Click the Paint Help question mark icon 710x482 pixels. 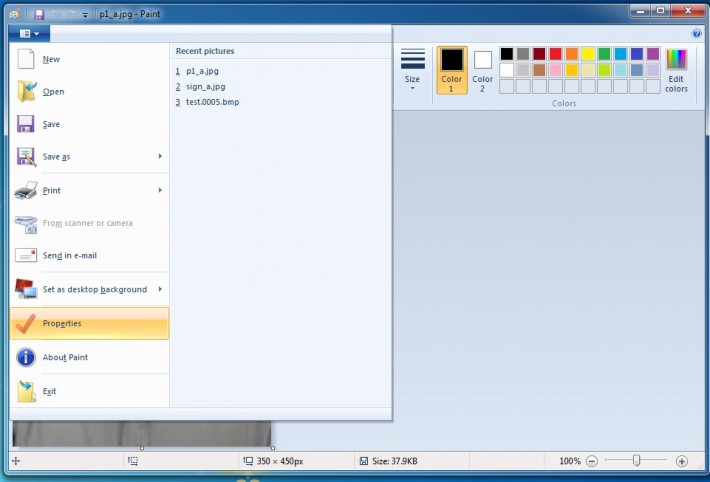[x=696, y=33]
